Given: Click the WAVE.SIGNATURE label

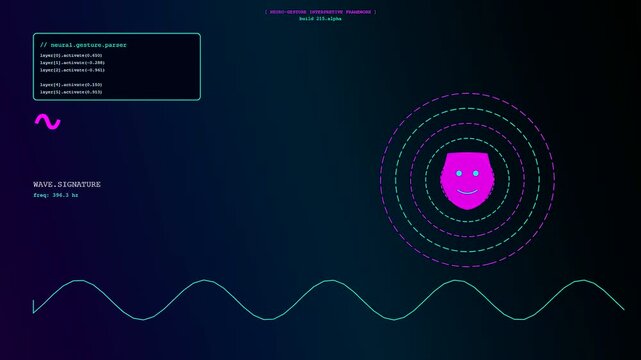Looking at the screenshot, I should [x=67, y=184].
